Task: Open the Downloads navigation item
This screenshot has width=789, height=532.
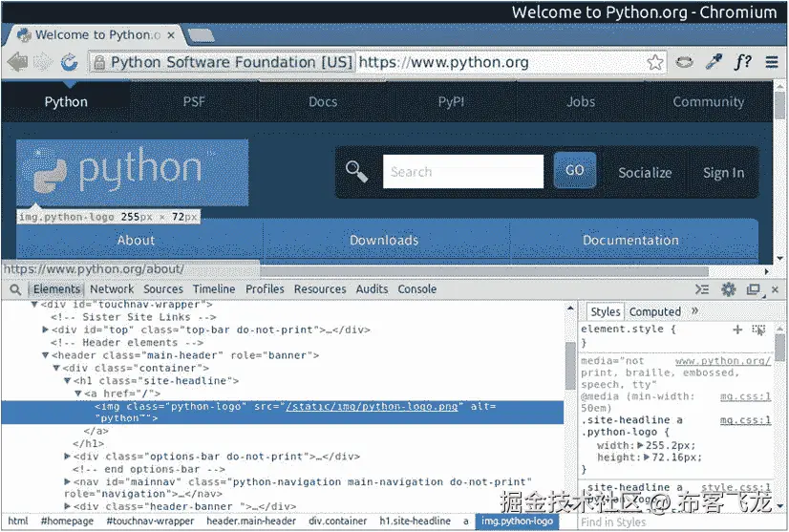Action: 384,240
